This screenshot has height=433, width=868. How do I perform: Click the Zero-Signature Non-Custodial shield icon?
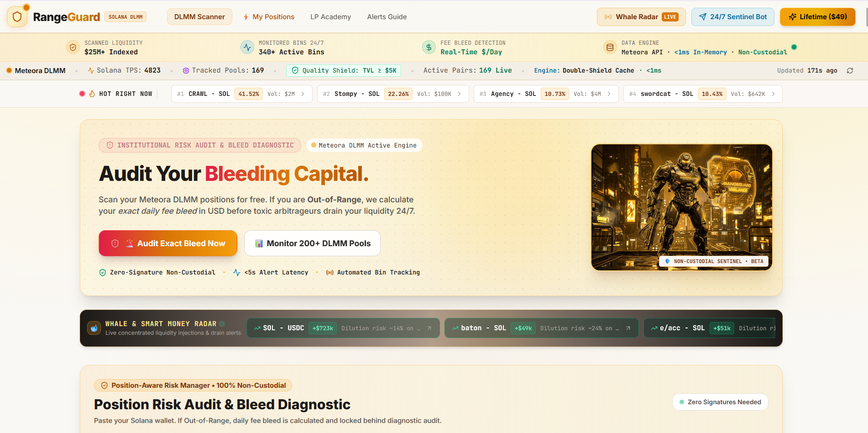103,272
